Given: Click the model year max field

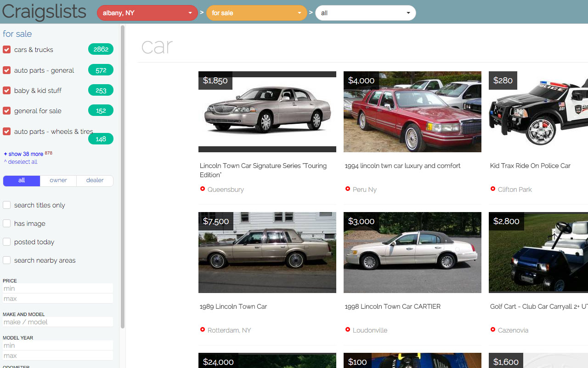Looking at the screenshot, I should [x=58, y=356].
